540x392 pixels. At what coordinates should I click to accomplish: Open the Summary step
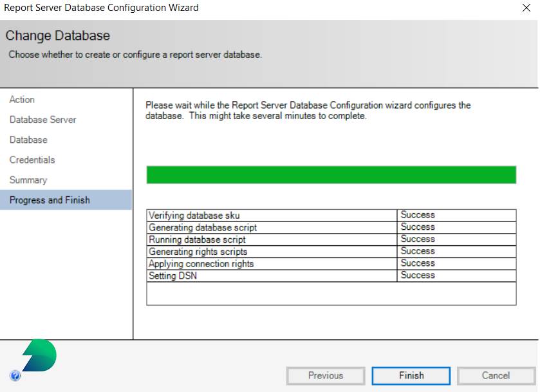coord(28,180)
